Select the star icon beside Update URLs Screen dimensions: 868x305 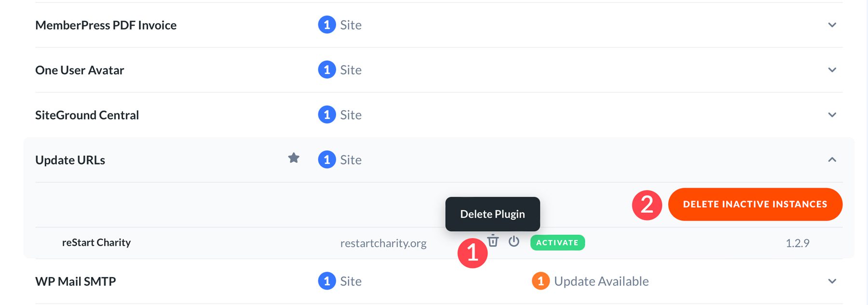pyautogui.click(x=294, y=158)
